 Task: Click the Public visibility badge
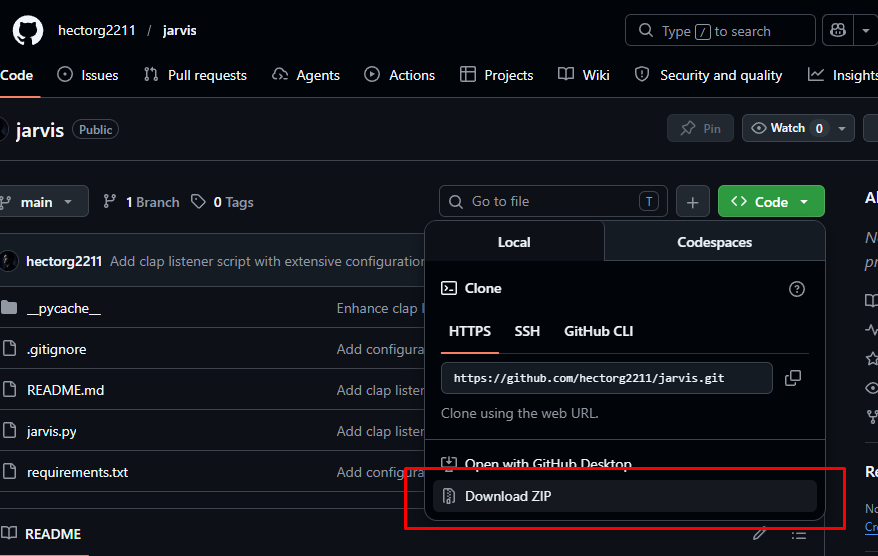pyautogui.click(x=95, y=129)
